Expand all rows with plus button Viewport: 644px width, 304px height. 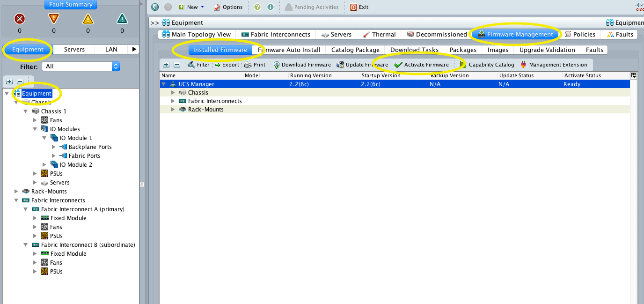(166, 65)
